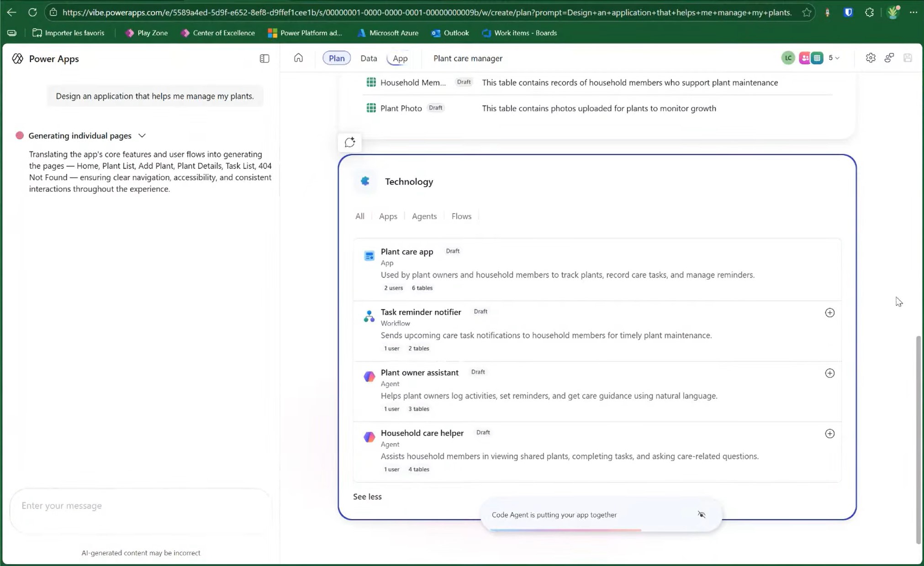The height and width of the screenshot is (566, 924).
Task: Click the regenerate sparkle icon above Technology
Action: (x=350, y=142)
